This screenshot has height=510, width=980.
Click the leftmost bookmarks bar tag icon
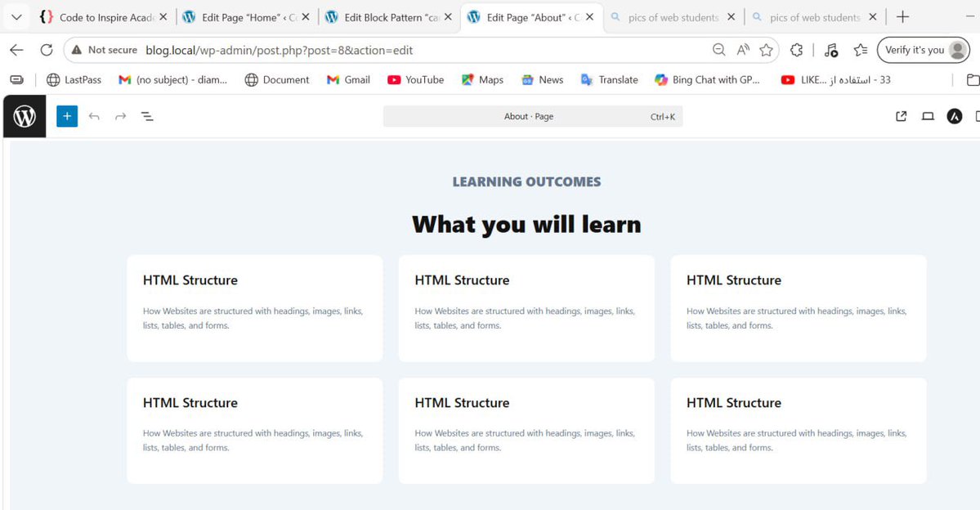(x=17, y=79)
